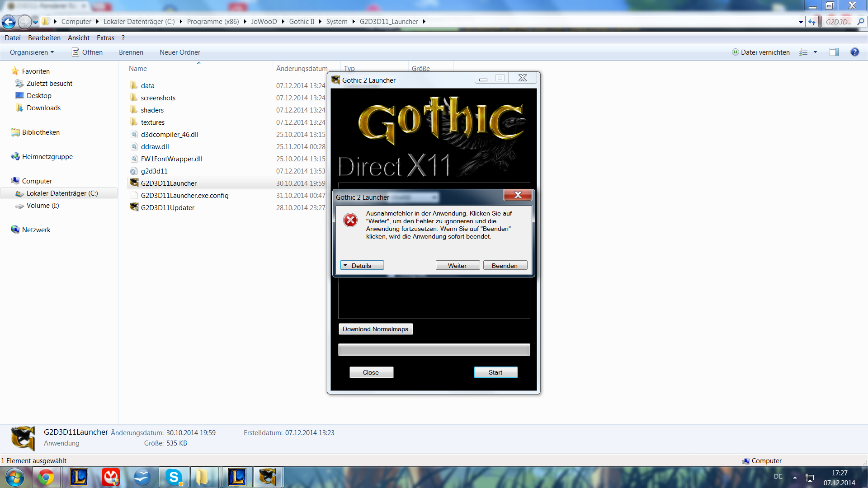Image resolution: width=868 pixels, height=488 pixels.
Task: Open the Bearbeiten menu
Action: [x=44, y=38]
